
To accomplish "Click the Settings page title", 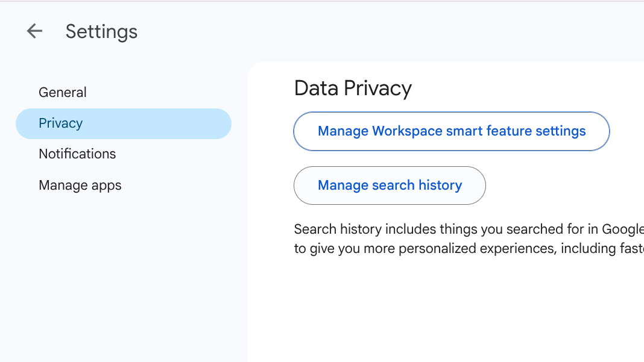I will [x=101, y=31].
